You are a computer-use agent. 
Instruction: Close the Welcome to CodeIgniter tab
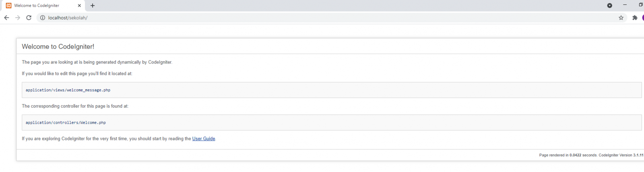(79, 6)
